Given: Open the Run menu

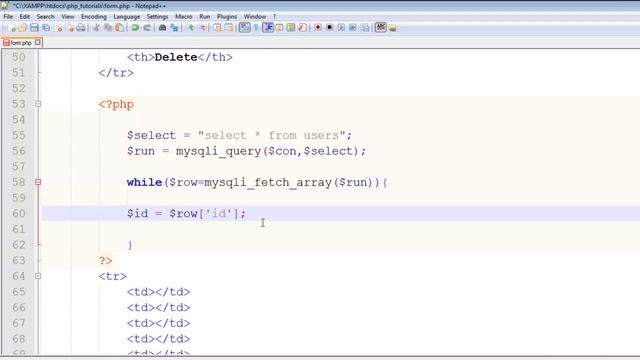Looking at the screenshot, I should [204, 17].
